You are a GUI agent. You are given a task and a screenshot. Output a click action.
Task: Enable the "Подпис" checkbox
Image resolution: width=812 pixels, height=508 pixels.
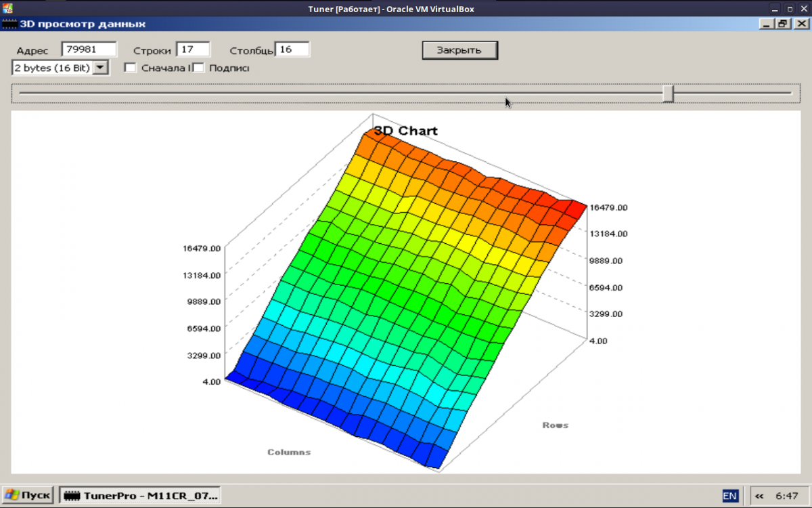tap(199, 68)
